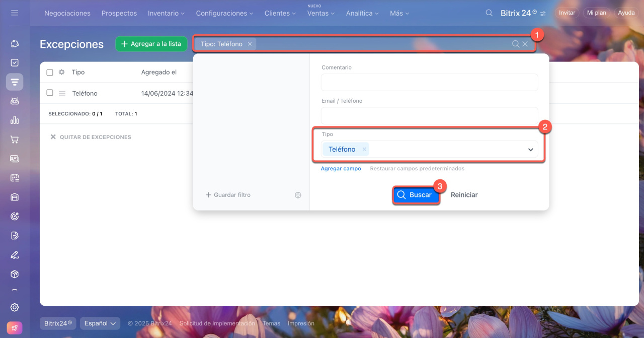The height and width of the screenshot is (338, 644).
Task: Click the Agregar campo link
Action: [341, 169]
